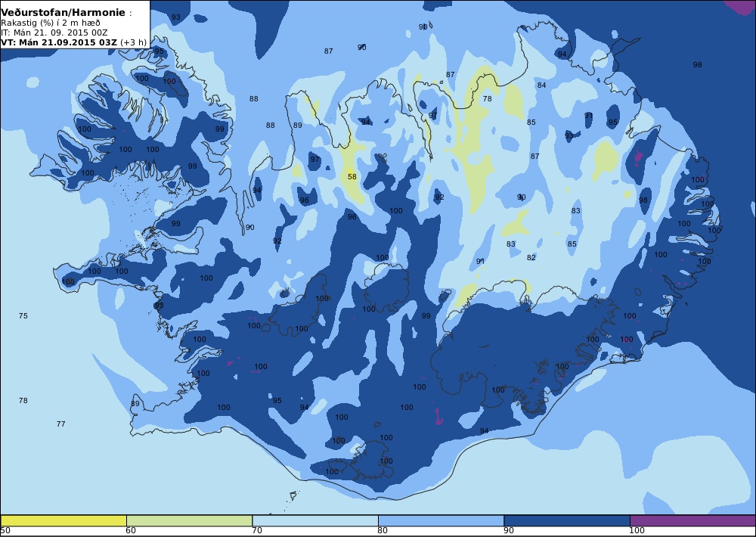Click the 77 value over the southwest sea
Screen dimensions: 756x537
60,424
